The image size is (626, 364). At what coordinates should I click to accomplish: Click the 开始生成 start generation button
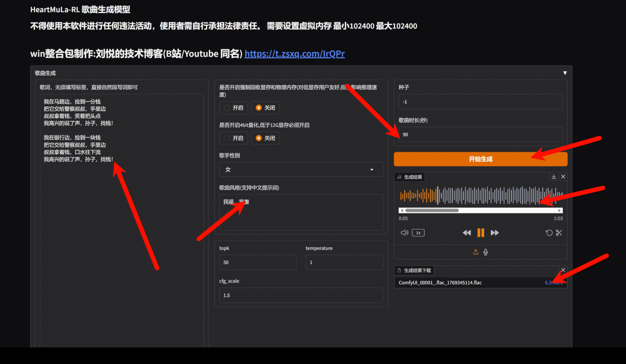click(480, 159)
